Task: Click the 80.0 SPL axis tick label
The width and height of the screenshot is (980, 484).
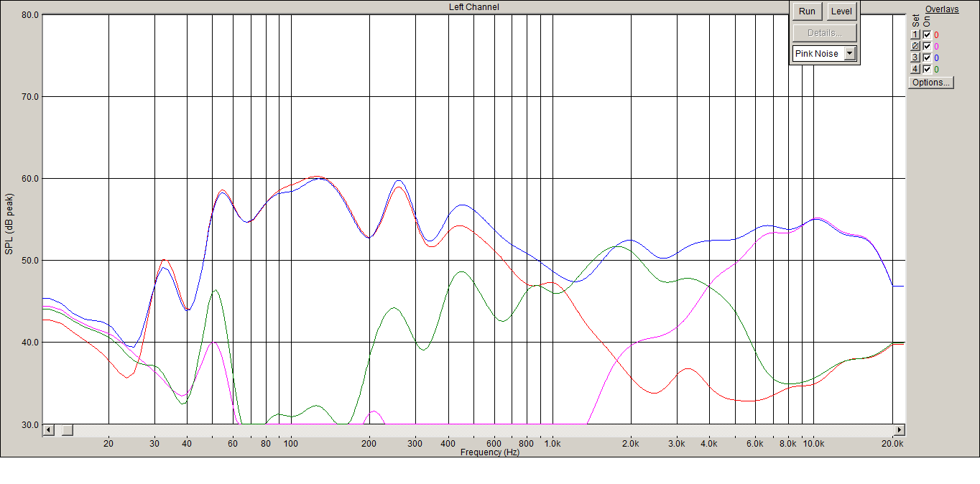Action: click(x=29, y=14)
